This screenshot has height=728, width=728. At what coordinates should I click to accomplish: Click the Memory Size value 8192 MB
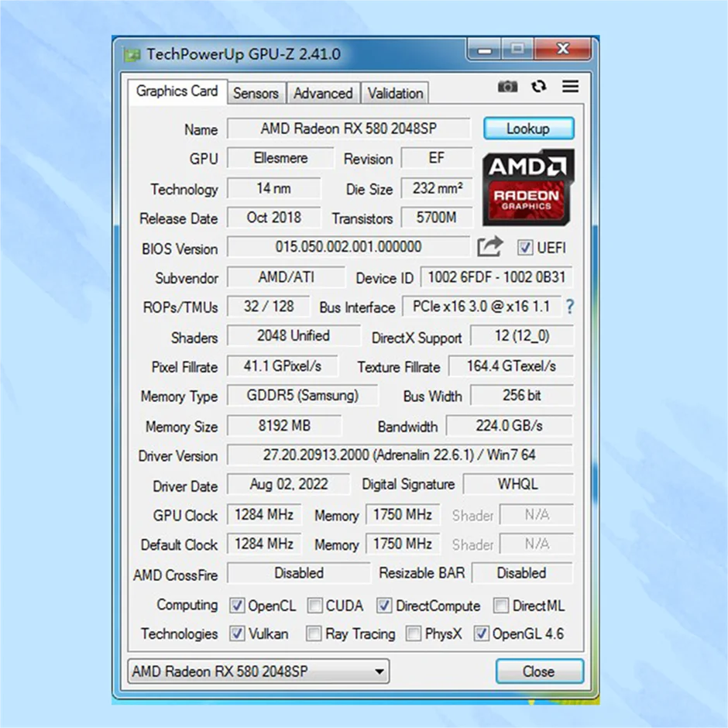pyautogui.click(x=284, y=426)
